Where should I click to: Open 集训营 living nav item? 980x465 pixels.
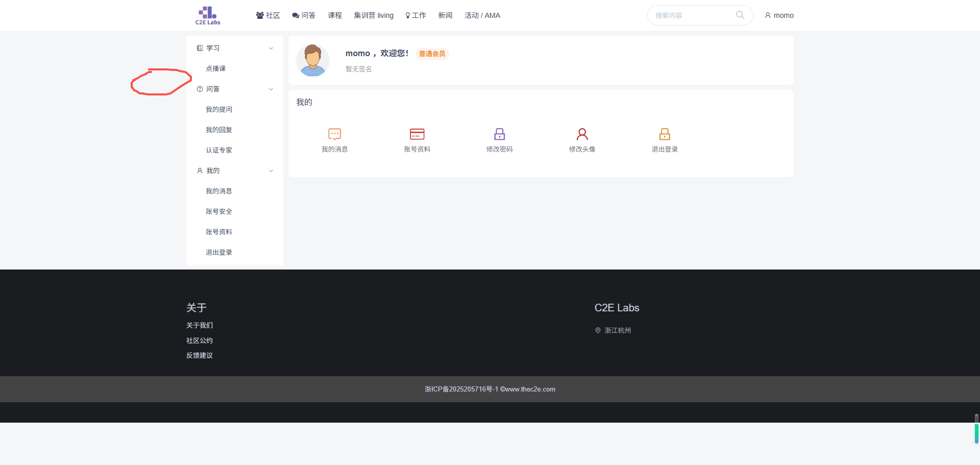click(374, 15)
